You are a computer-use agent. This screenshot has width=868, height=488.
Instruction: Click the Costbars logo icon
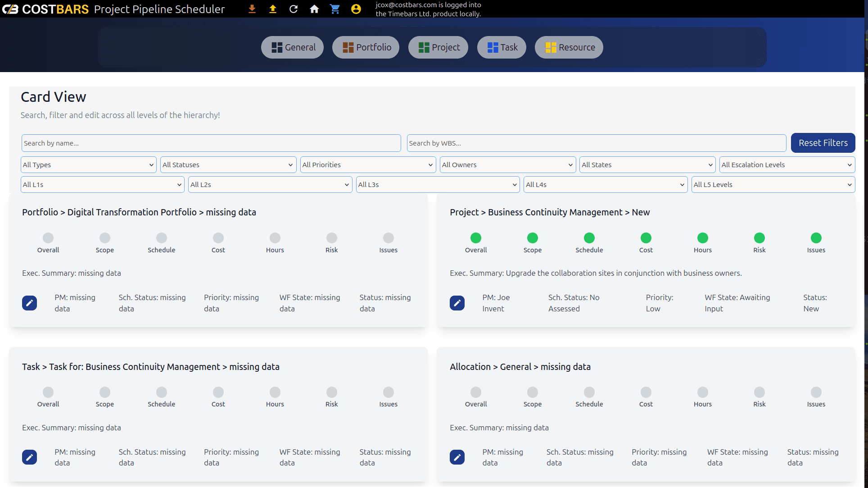pos(10,9)
